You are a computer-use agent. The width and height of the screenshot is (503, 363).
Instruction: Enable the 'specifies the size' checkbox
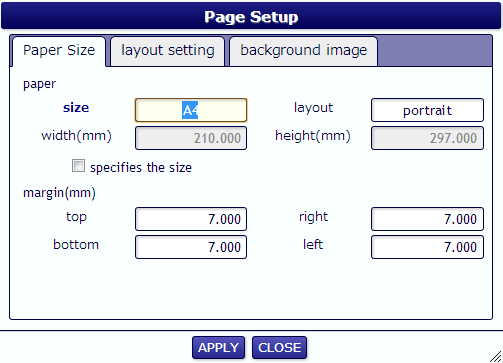(78, 166)
